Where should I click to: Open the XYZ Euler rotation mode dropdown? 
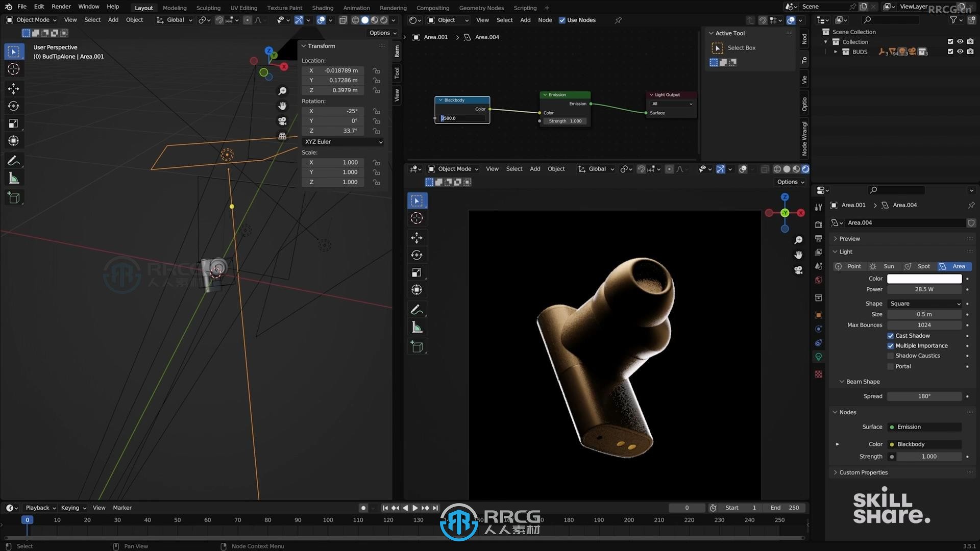[x=343, y=142]
